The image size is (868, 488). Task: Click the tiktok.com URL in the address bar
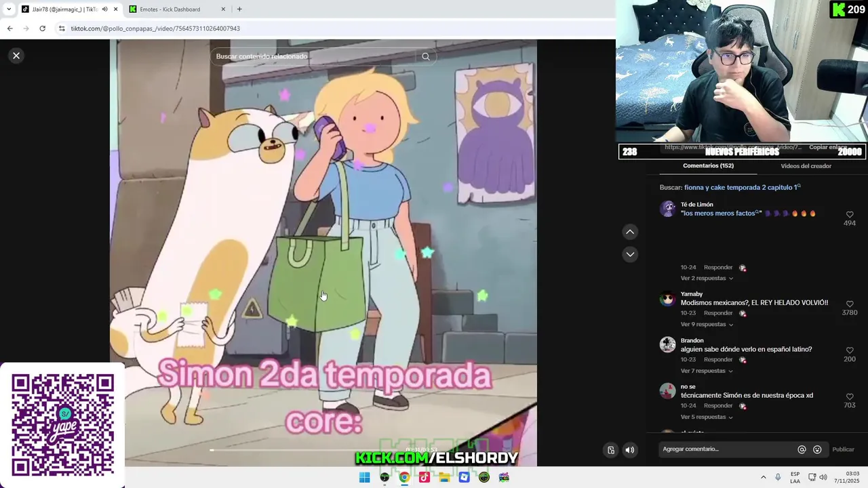pos(155,28)
